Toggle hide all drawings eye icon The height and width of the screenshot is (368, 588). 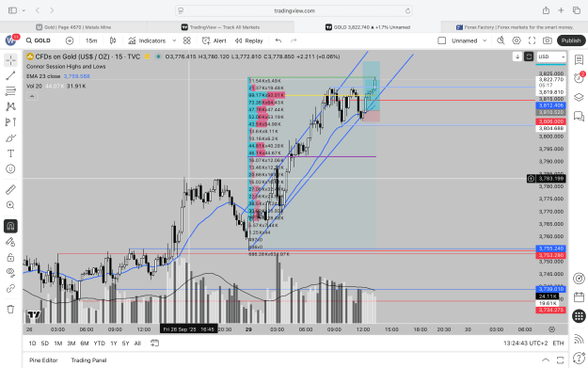(x=10, y=273)
